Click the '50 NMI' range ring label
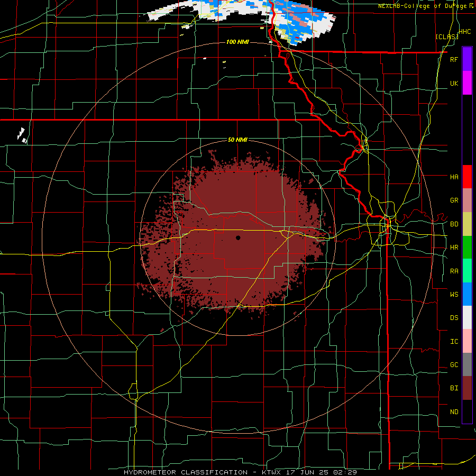This screenshot has height=476, width=476. tap(237, 140)
